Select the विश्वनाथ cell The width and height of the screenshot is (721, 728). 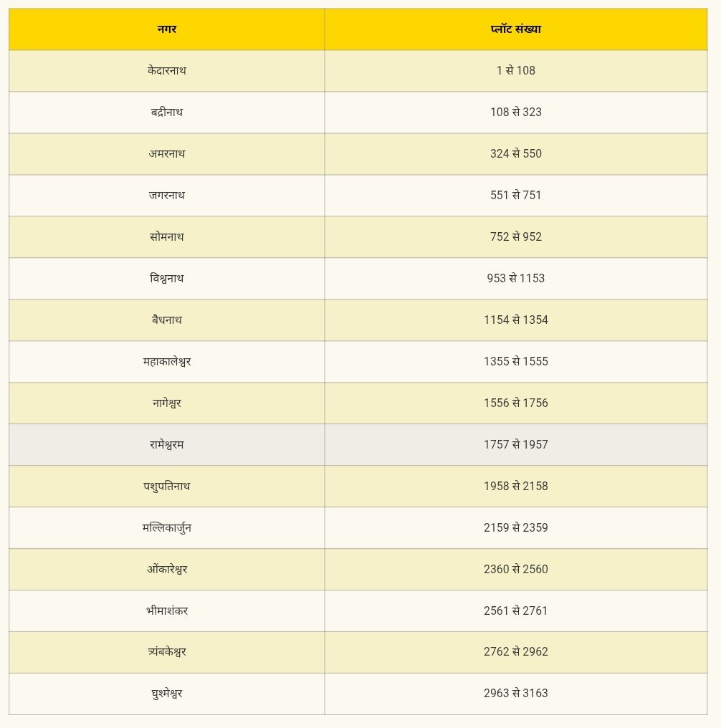pos(167,279)
